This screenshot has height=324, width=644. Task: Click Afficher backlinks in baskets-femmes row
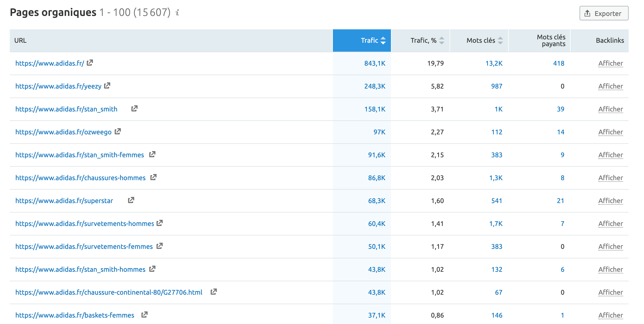point(611,315)
